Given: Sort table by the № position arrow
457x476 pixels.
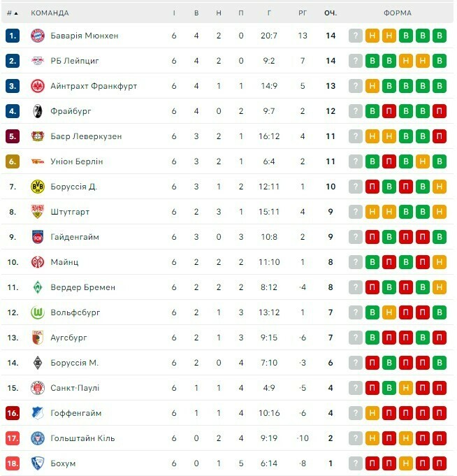Looking at the screenshot, I should pyautogui.click(x=13, y=13).
